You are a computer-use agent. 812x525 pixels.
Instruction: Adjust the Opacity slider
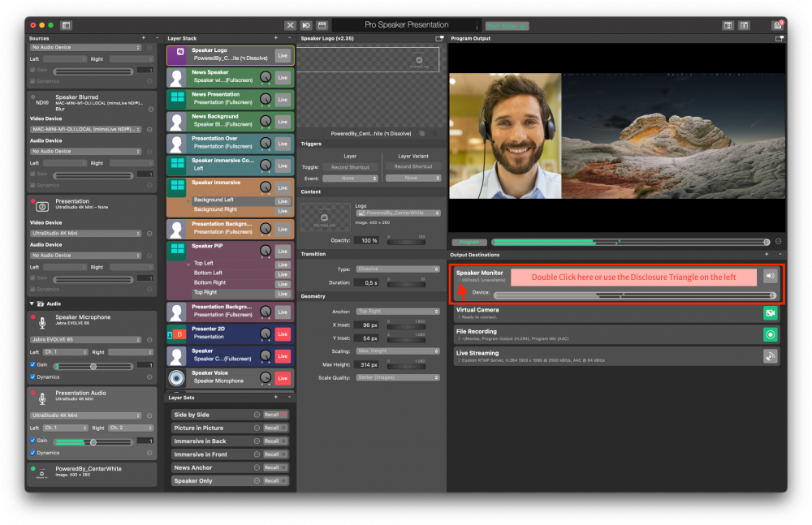[406, 243]
